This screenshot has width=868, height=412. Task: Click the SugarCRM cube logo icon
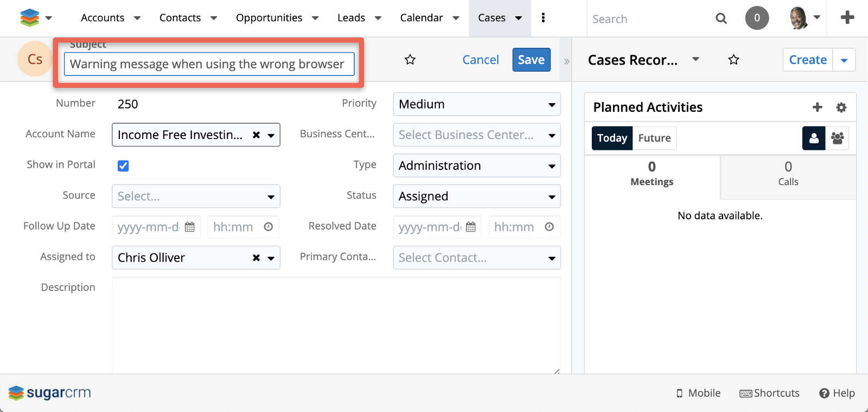point(29,18)
